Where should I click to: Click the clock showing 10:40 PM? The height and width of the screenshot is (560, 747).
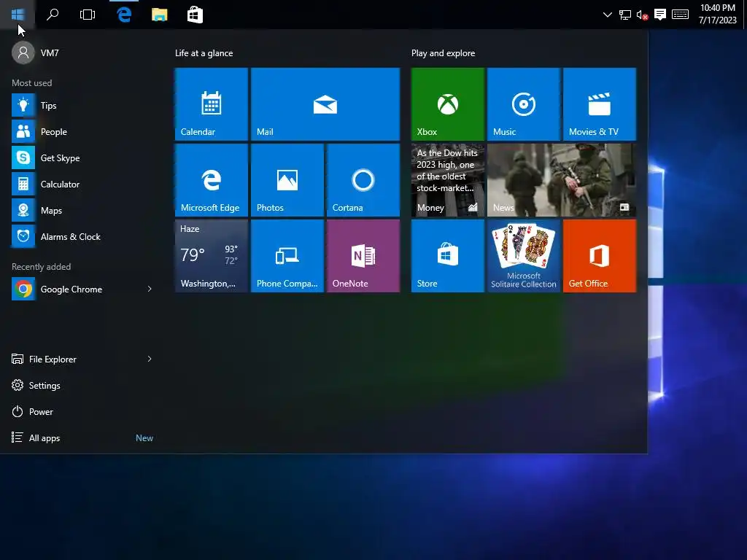pyautogui.click(x=718, y=14)
